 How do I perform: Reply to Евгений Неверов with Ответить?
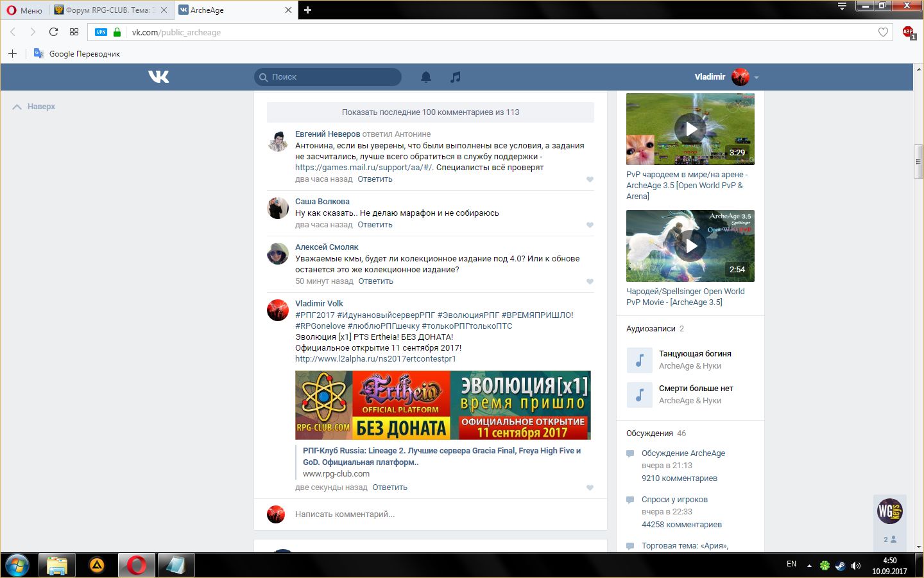coord(375,179)
